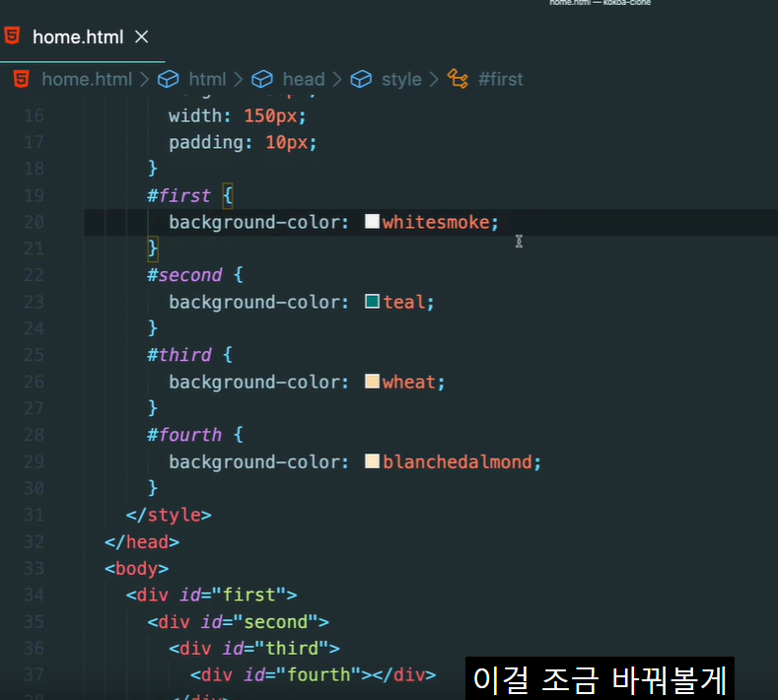Click line number 16 in the gutter
778x700 pixels.
(34, 116)
